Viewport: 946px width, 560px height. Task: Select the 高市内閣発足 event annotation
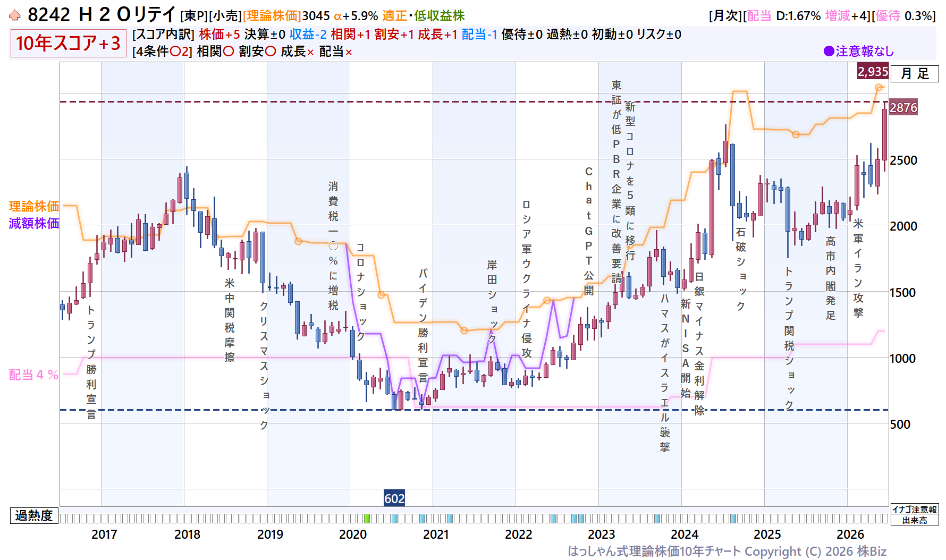[831, 278]
